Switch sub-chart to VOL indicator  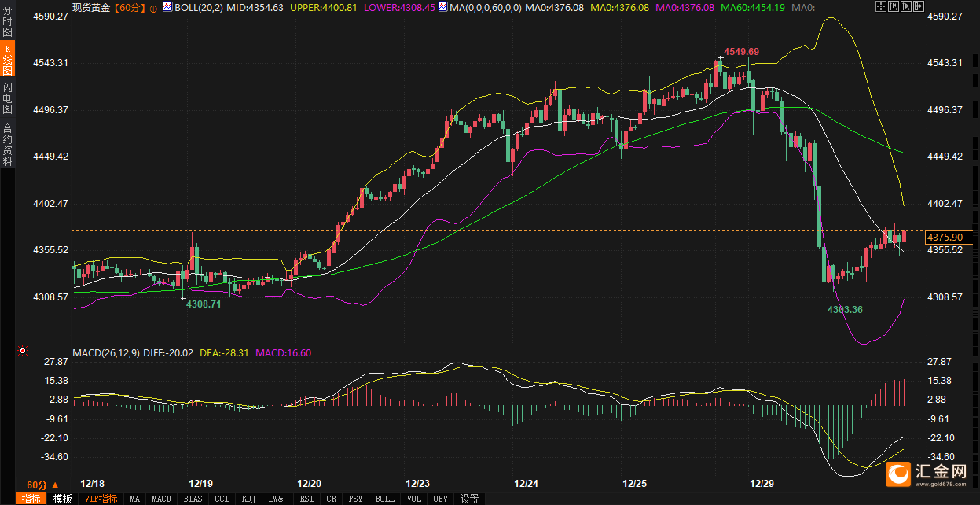pyautogui.click(x=415, y=499)
